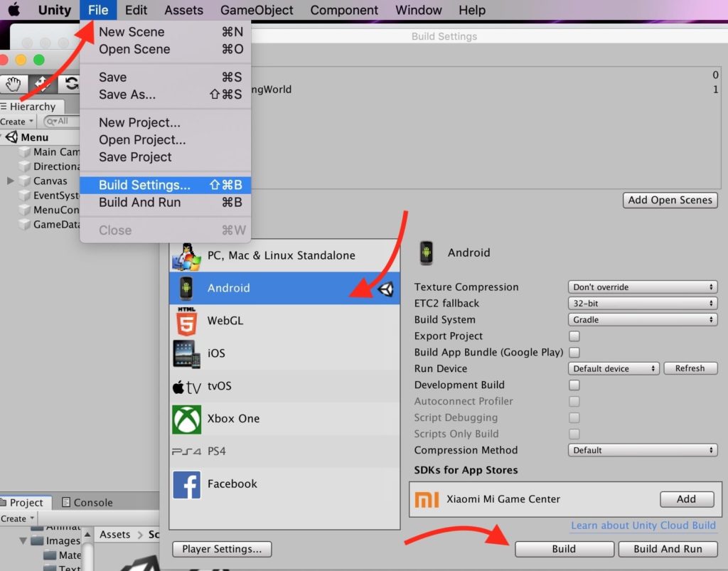Enable Build App Bundle (Google Play)

click(x=574, y=352)
